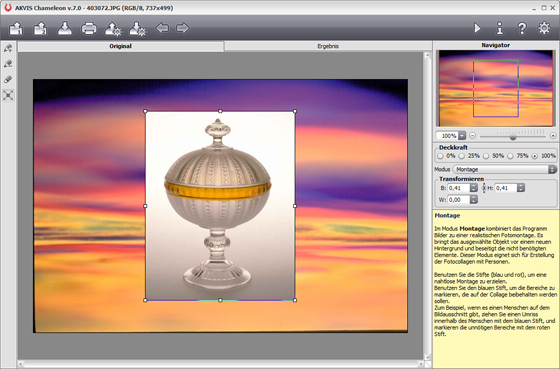This screenshot has height=369, width=560.
Task: Save the image with the download-tray icon
Action: click(x=65, y=29)
